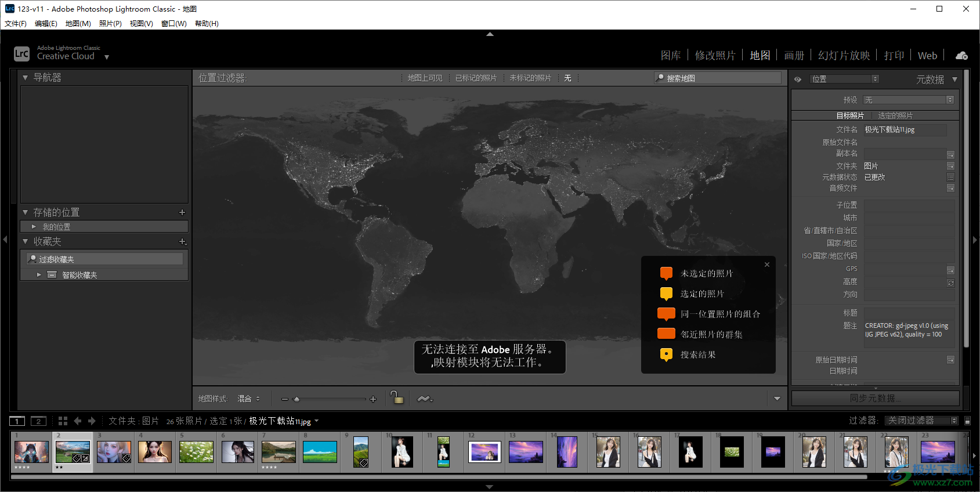Click the 同步元数据 button
Image resolution: width=980 pixels, height=492 pixels.
click(x=875, y=398)
